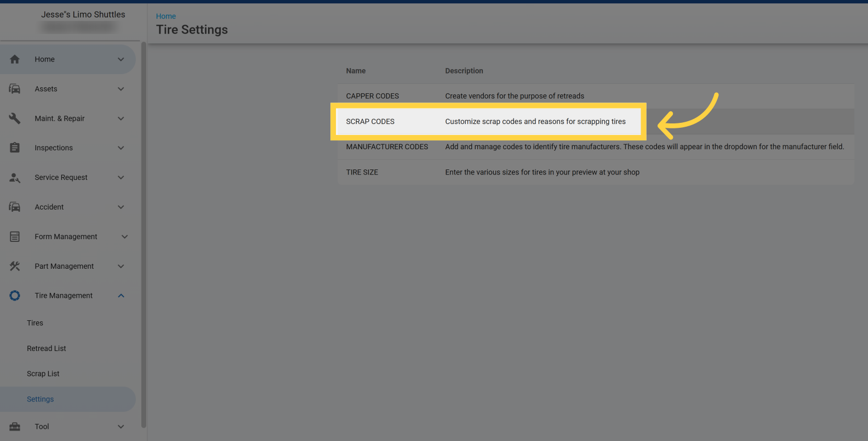Click the Maint. & Repair wrench icon

click(15, 118)
